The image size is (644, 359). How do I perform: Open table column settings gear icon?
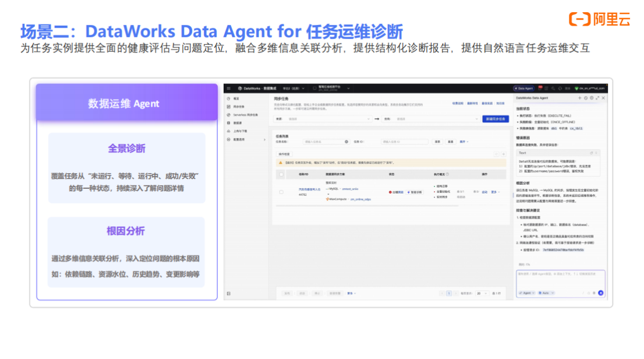click(504, 154)
